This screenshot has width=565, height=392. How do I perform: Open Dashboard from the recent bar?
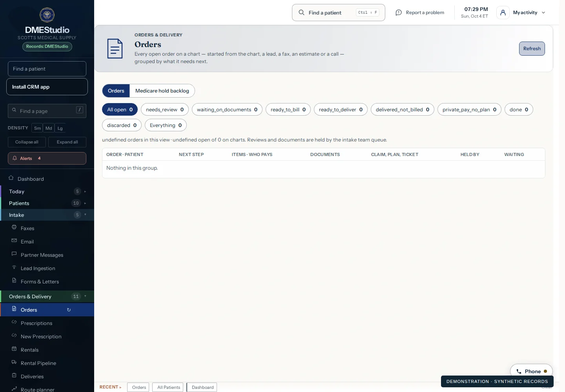click(x=202, y=387)
